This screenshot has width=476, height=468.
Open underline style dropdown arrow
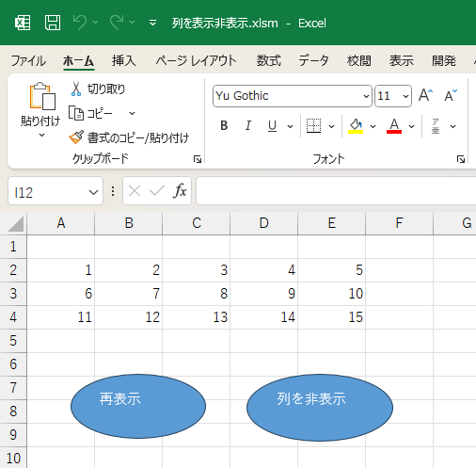tap(290, 126)
